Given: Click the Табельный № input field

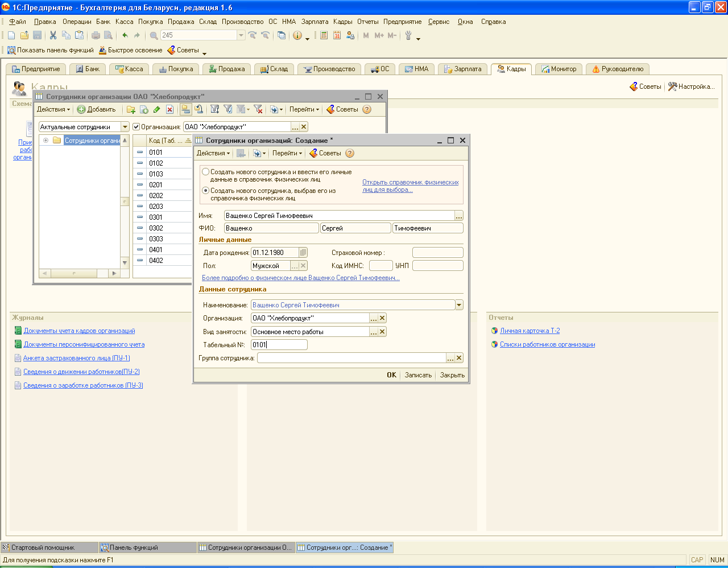Looking at the screenshot, I should pos(279,345).
